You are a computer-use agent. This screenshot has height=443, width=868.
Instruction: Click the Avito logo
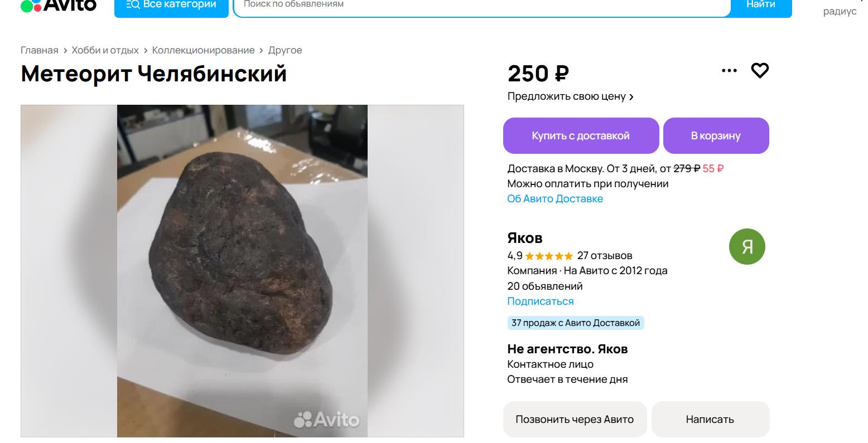point(59,5)
